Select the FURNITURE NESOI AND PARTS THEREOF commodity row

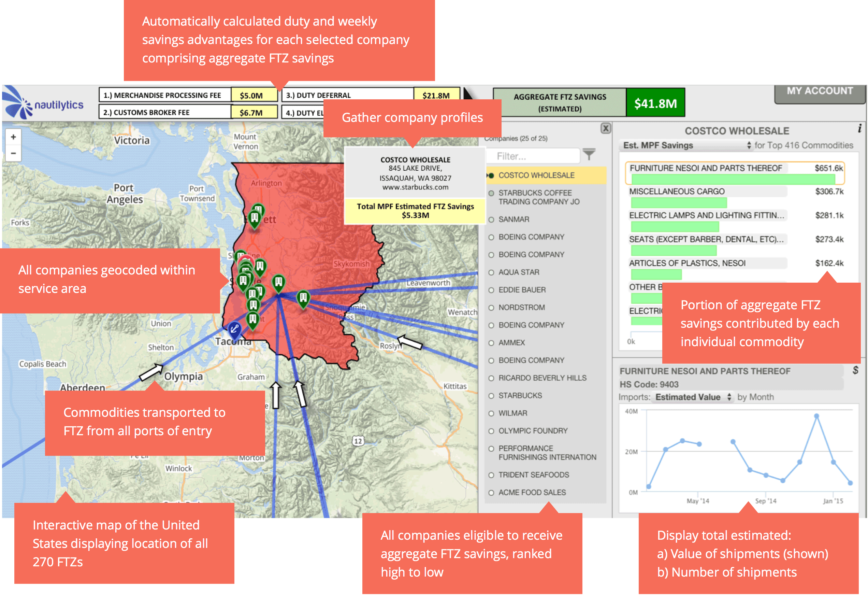[735, 173]
